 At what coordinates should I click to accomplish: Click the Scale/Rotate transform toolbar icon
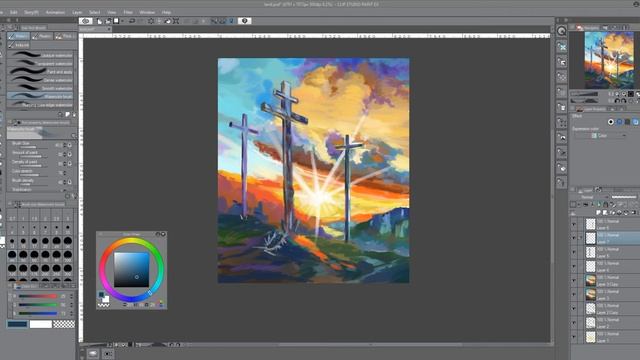(176, 21)
